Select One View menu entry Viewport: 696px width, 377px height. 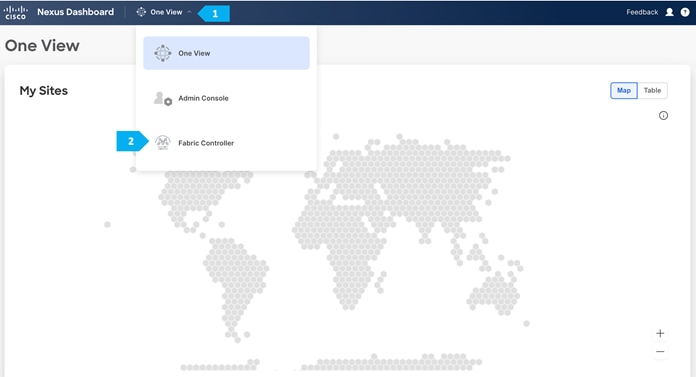pyautogui.click(x=226, y=53)
